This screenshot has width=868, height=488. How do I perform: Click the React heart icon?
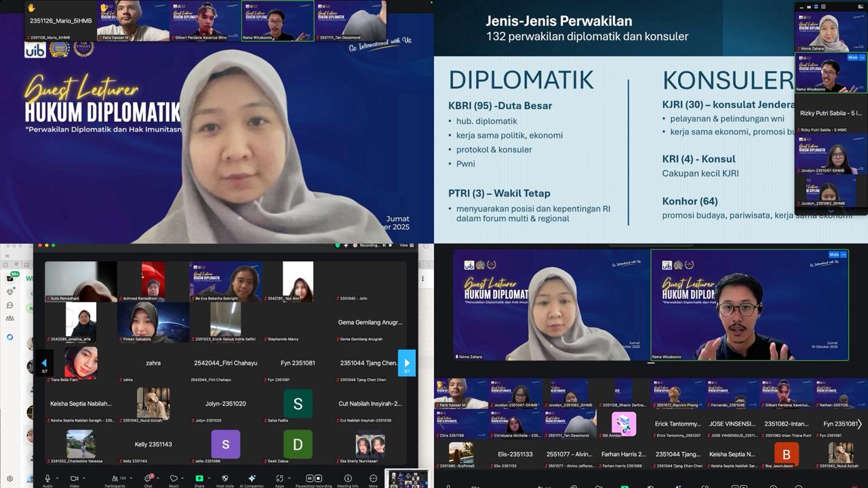pyautogui.click(x=174, y=479)
